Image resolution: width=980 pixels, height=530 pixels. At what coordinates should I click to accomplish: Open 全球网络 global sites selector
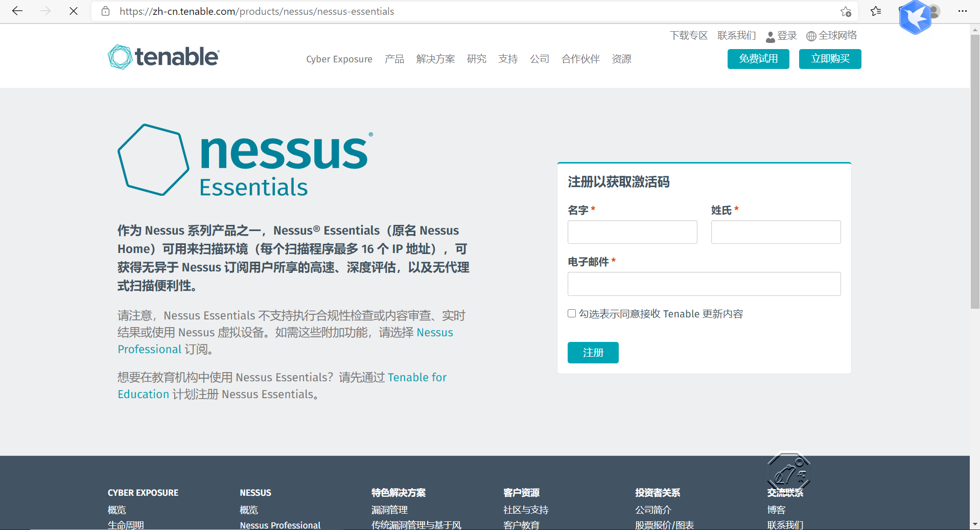831,36
